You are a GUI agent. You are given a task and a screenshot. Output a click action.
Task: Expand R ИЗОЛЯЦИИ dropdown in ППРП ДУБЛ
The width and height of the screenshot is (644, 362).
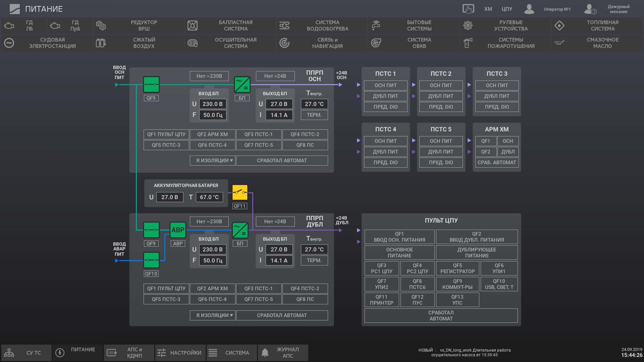pos(213,315)
